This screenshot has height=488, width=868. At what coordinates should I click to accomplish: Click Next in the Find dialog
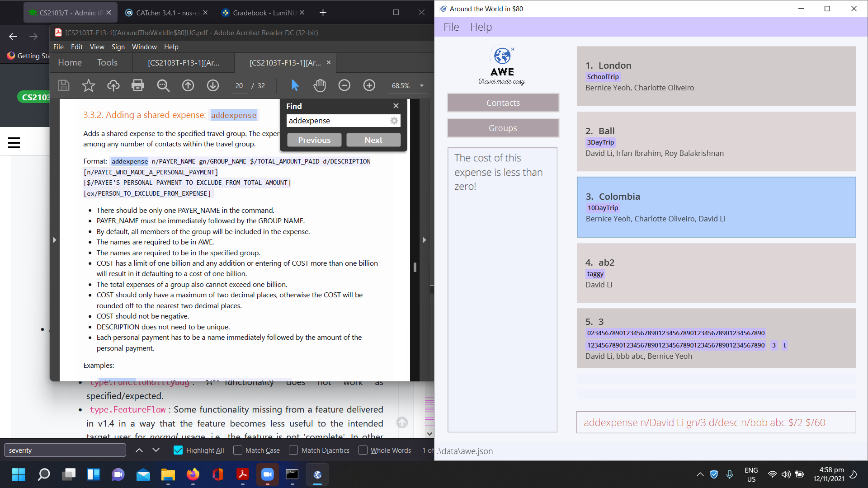point(373,140)
